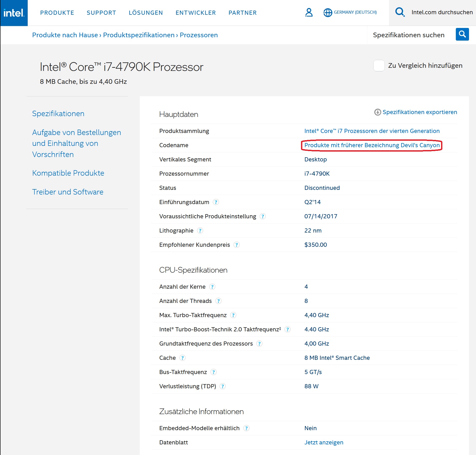Check the Zu Vergleich hinzufügen checkbox
476x455 pixels.
(379, 65)
